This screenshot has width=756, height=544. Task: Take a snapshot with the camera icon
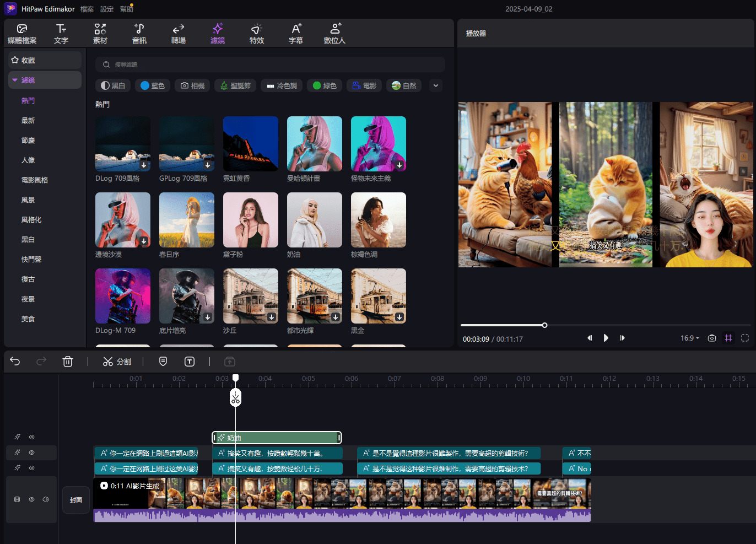point(712,338)
